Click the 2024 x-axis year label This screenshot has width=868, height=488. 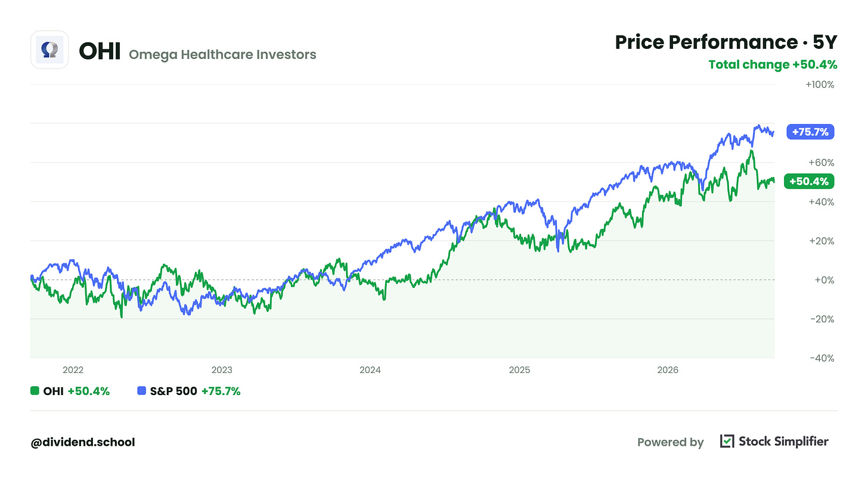(370, 370)
